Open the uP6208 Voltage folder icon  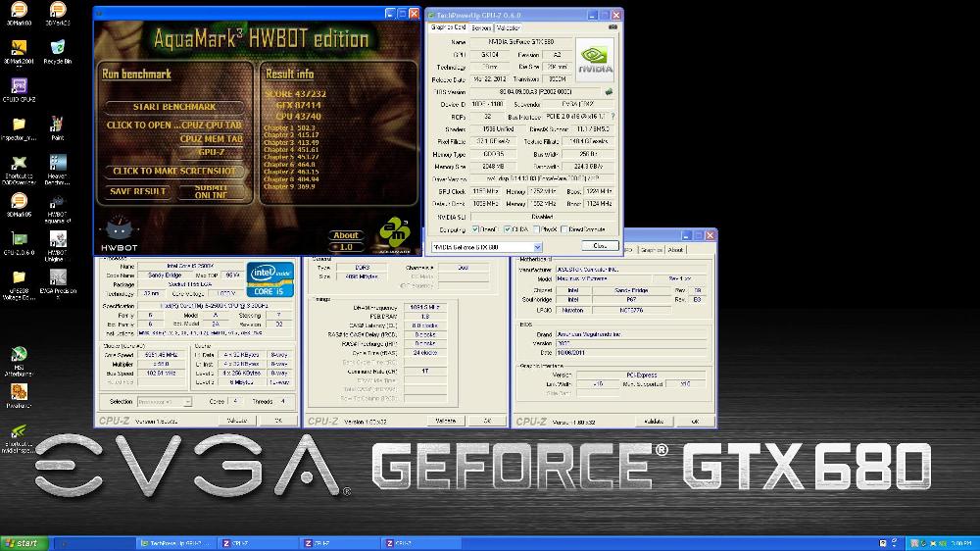[x=19, y=284]
